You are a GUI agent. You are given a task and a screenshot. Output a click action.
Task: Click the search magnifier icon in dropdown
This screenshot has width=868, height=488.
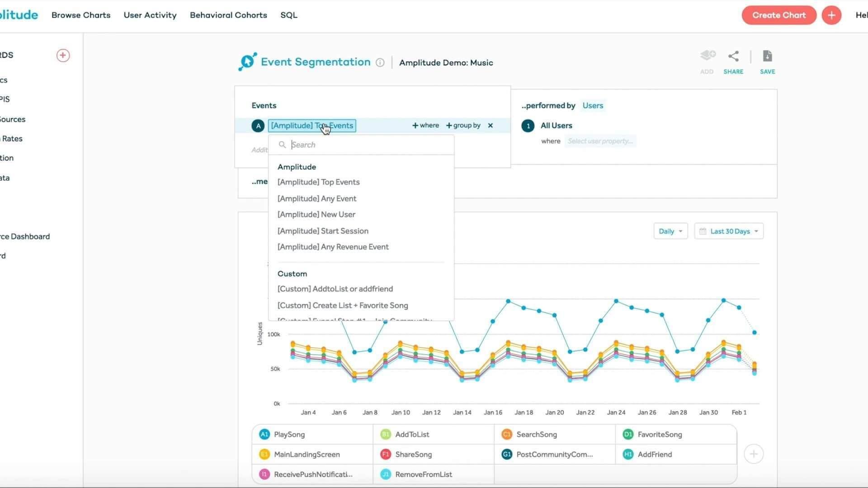[282, 145]
